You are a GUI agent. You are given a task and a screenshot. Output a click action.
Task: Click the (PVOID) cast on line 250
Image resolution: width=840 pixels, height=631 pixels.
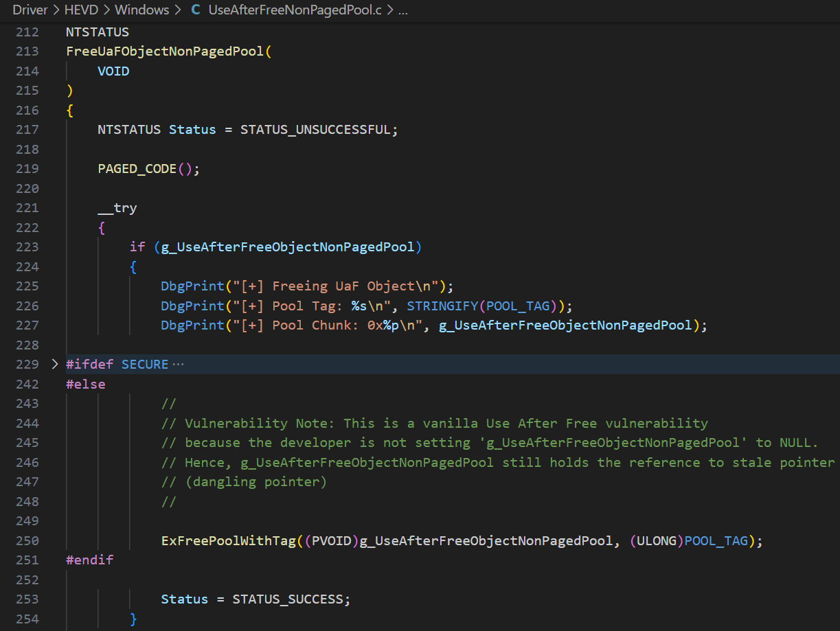pos(332,540)
